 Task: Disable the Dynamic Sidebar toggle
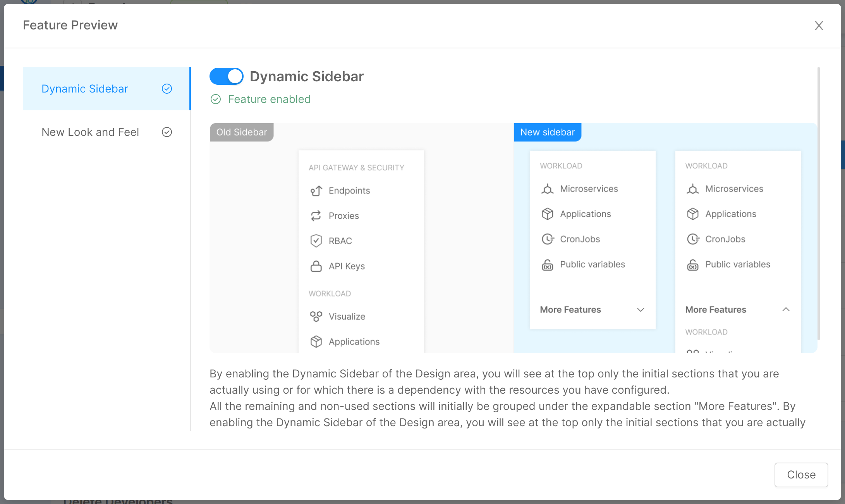pyautogui.click(x=226, y=76)
